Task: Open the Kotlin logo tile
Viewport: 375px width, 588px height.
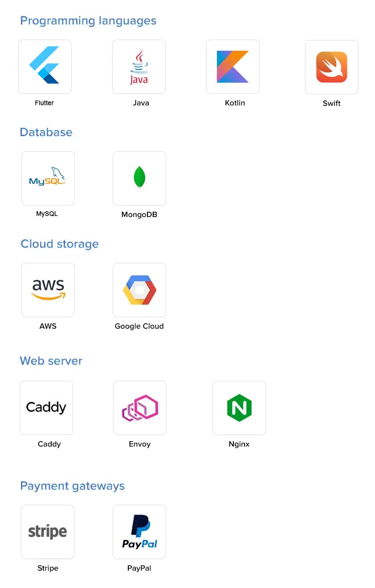Action: 233,67
